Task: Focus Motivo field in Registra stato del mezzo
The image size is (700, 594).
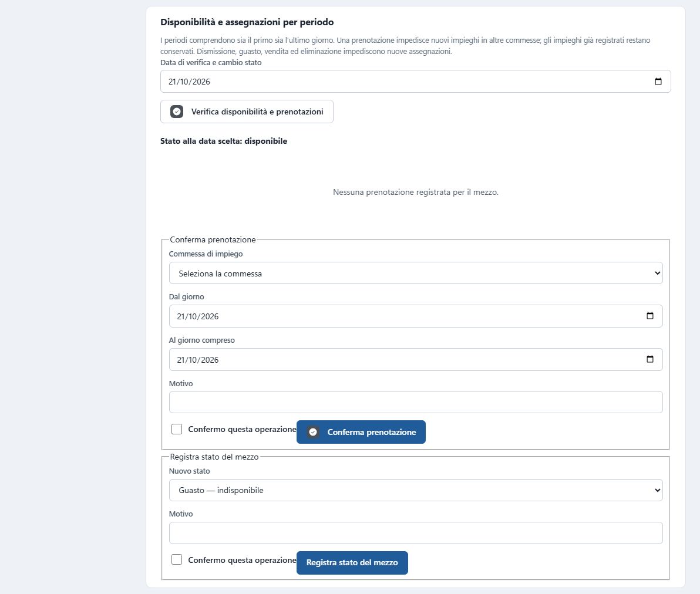Action: point(416,533)
